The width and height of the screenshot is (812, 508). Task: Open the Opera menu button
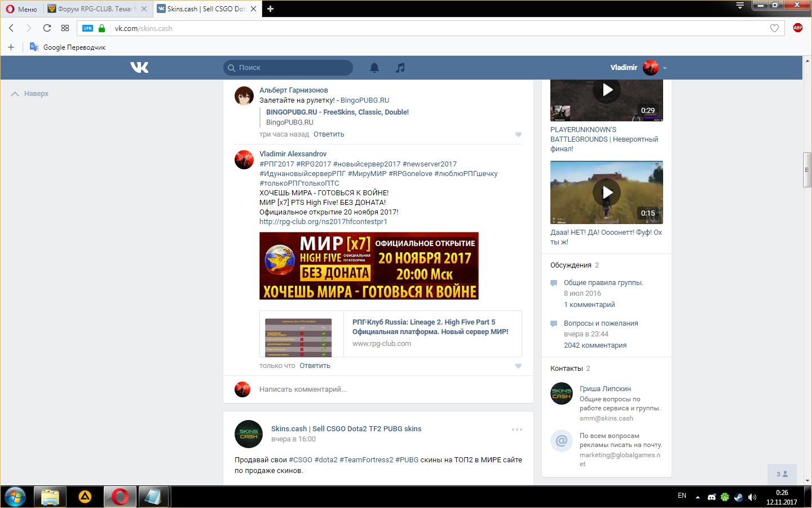tap(21, 9)
